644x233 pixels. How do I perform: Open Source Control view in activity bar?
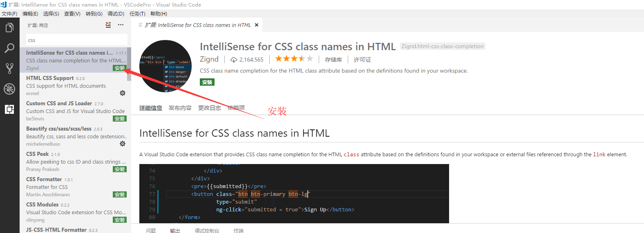pos(9,68)
